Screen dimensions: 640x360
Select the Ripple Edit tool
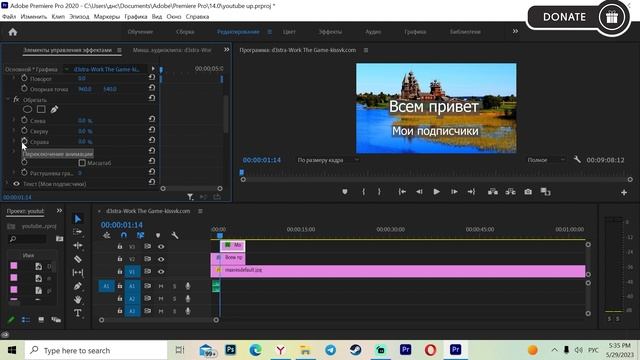pyautogui.click(x=78, y=245)
